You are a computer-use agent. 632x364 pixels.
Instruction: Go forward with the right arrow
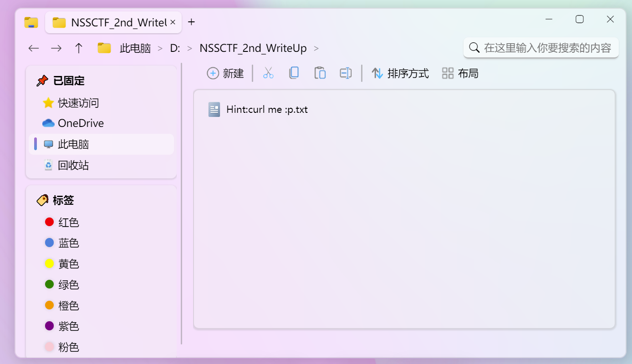point(56,48)
